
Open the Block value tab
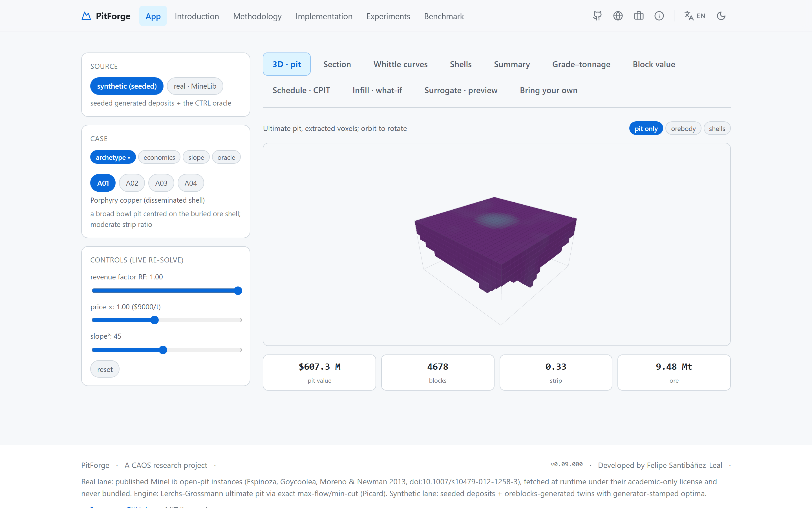(654, 64)
